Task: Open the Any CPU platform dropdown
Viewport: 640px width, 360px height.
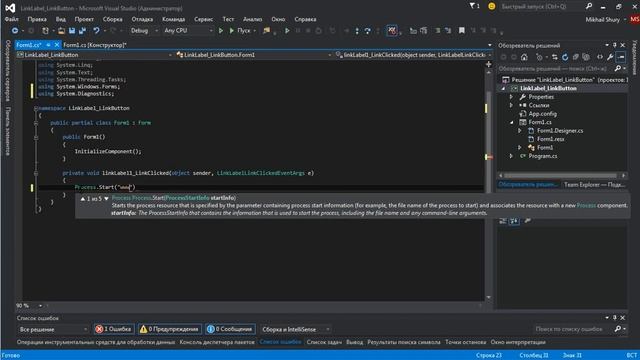Action: pyautogui.click(x=188, y=31)
